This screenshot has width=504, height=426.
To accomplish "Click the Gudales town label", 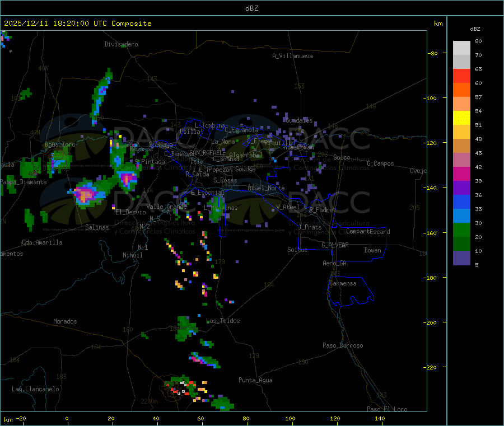I will click(299, 120).
